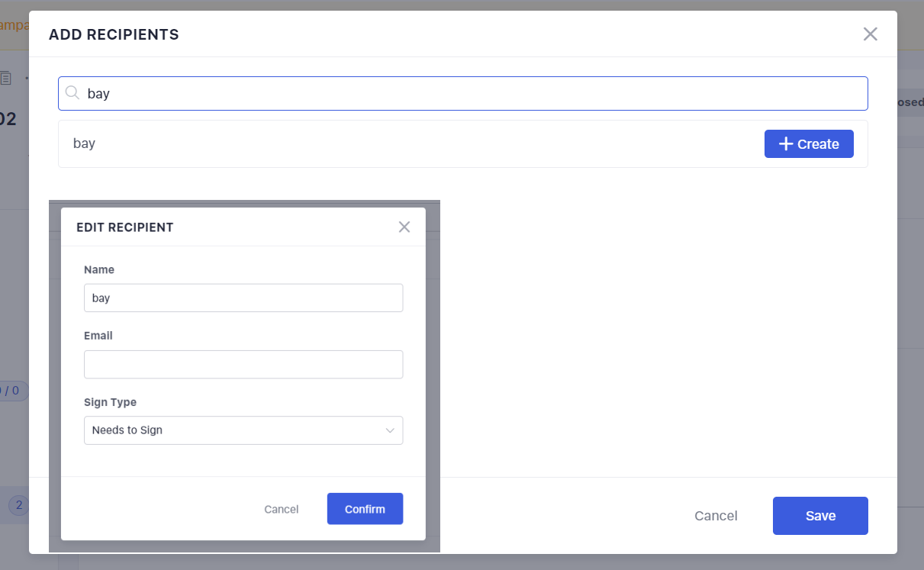This screenshot has height=570, width=924.
Task: Click the document icon on the left edge
Action: 6,79
